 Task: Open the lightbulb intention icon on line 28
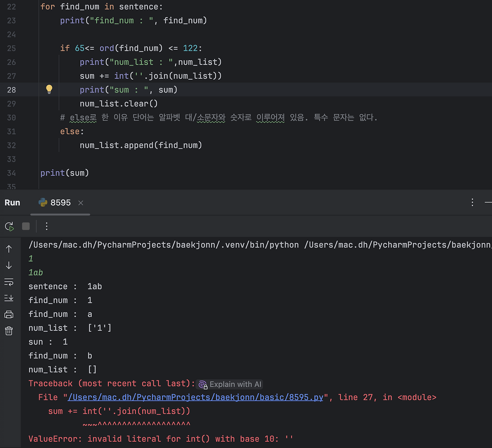[49, 89]
